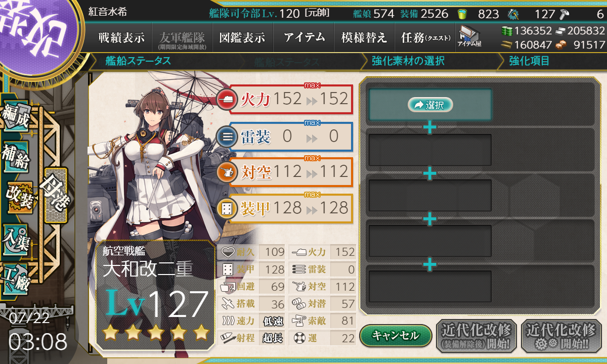607x364 pixels.
Task: Return to 母港 home port badge
Action: (x=55, y=195)
